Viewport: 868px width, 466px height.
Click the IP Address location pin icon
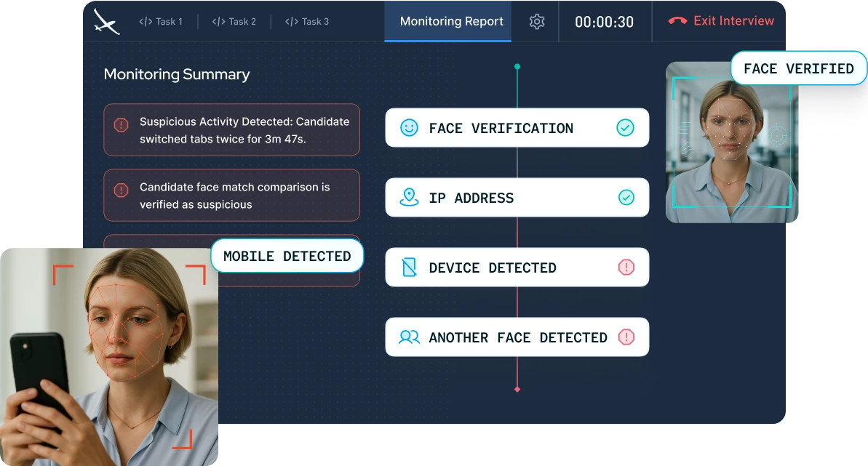pyautogui.click(x=410, y=198)
